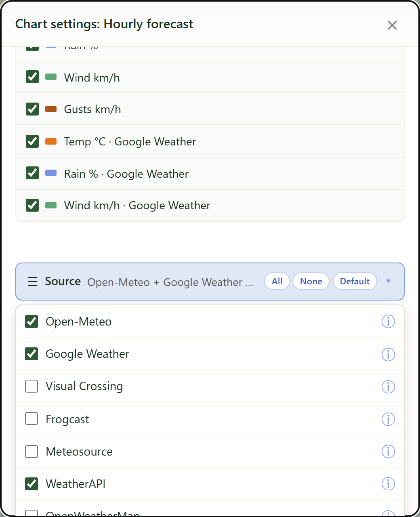This screenshot has height=517, width=420.
Task: Disable the WeatherAPI source
Action: pyautogui.click(x=31, y=484)
